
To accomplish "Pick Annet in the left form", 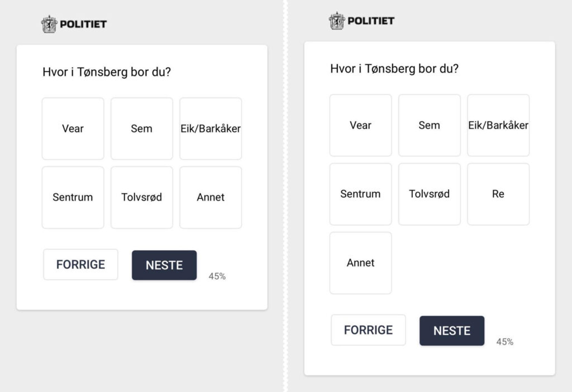I will pyautogui.click(x=210, y=197).
